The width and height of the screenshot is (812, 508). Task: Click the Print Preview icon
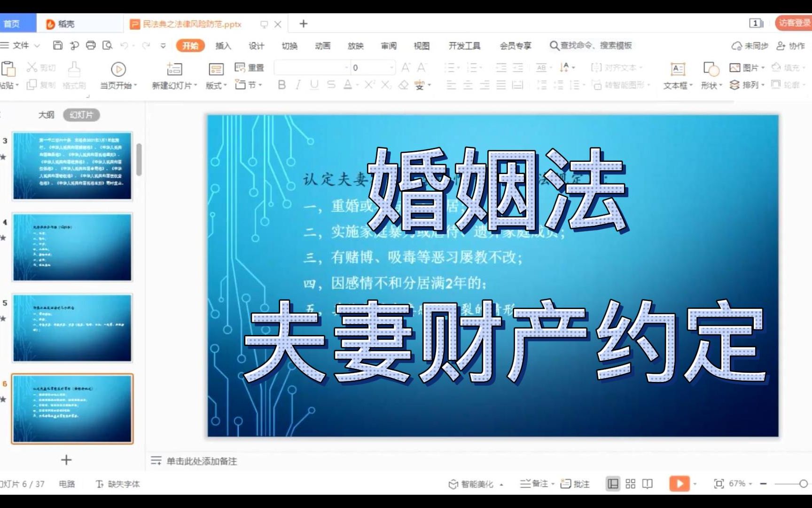point(108,46)
